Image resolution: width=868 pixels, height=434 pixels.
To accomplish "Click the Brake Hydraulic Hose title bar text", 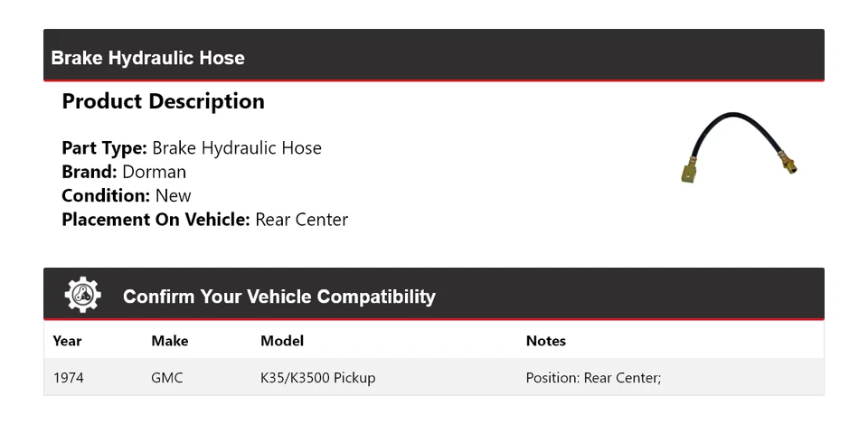I will pos(148,58).
